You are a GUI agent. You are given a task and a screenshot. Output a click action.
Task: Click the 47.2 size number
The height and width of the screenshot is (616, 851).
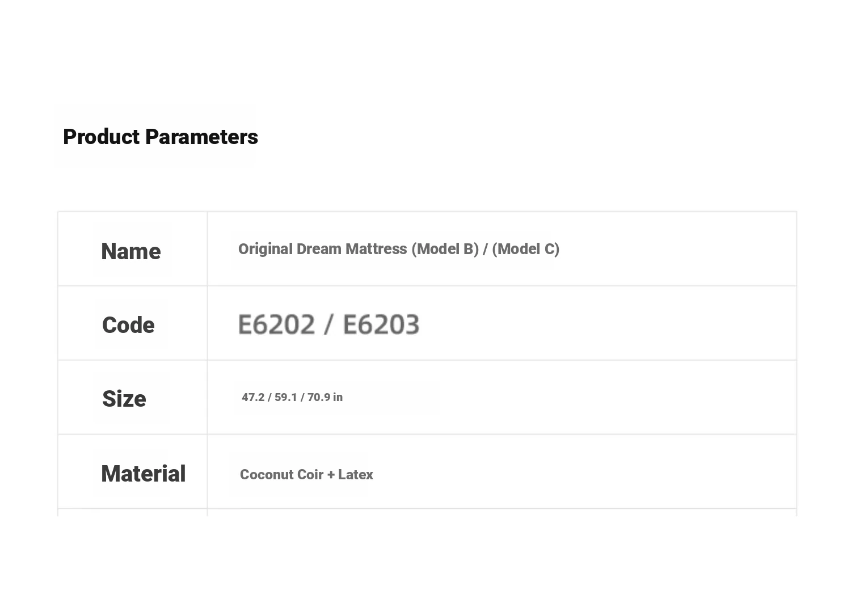(253, 397)
